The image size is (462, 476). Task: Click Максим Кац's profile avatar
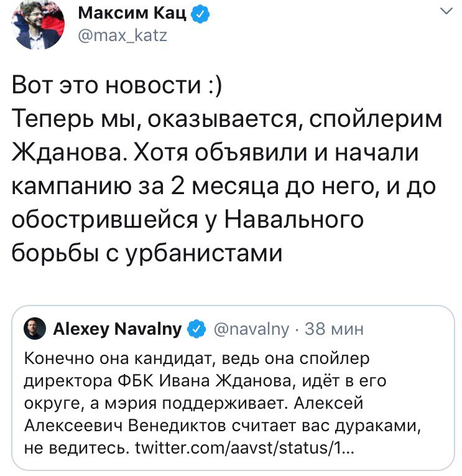click(35, 24)
